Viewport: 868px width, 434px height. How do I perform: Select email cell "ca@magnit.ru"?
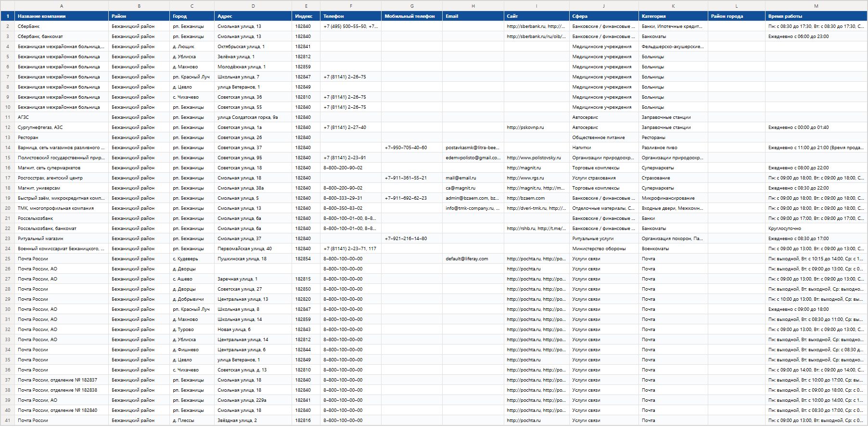tap(473, 188)
